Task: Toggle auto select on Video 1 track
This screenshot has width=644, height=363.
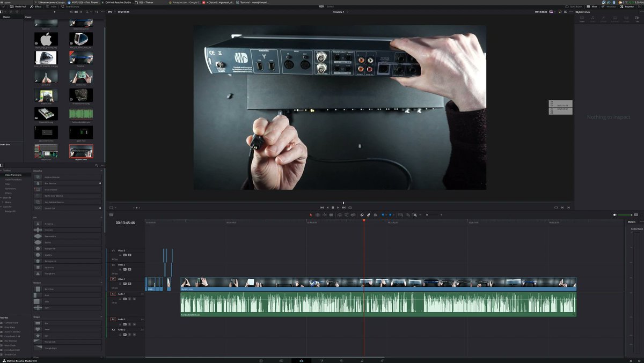Action: tap(125, 284)
